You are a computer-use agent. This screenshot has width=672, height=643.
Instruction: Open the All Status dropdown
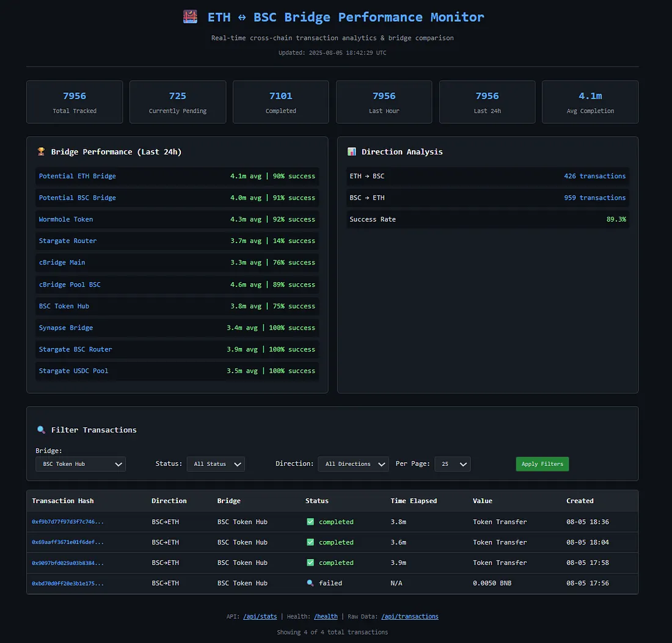(216, 464)
